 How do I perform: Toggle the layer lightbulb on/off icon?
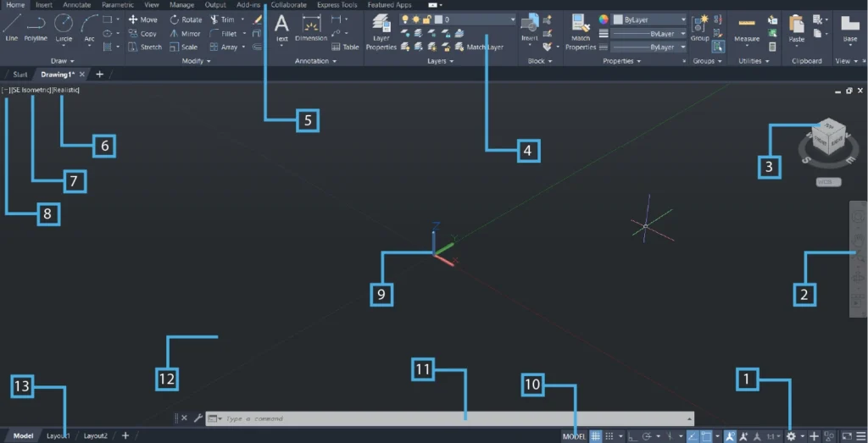(405, 19)
